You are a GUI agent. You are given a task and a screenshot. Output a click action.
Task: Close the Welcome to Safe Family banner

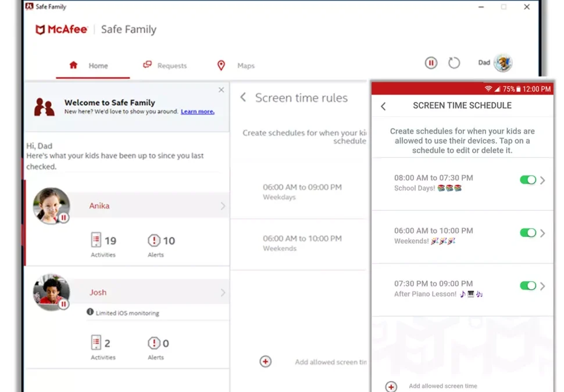tap(221, 90)
